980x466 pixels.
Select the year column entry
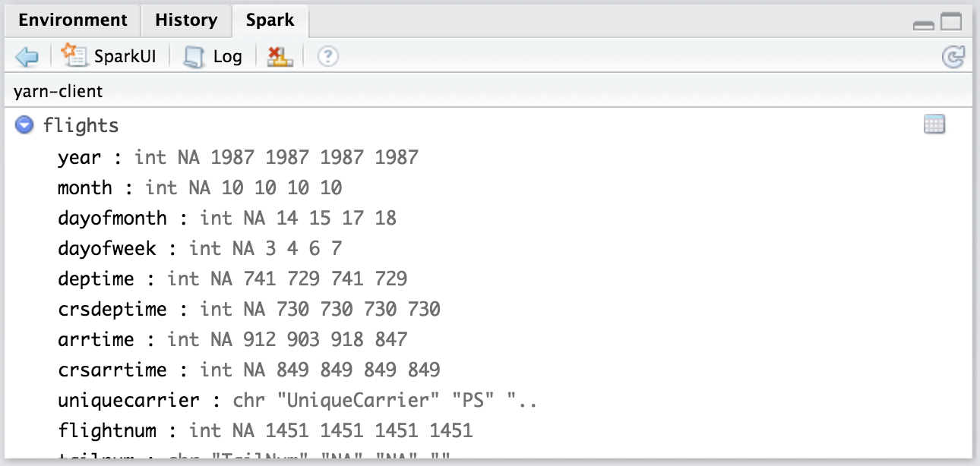79,157
